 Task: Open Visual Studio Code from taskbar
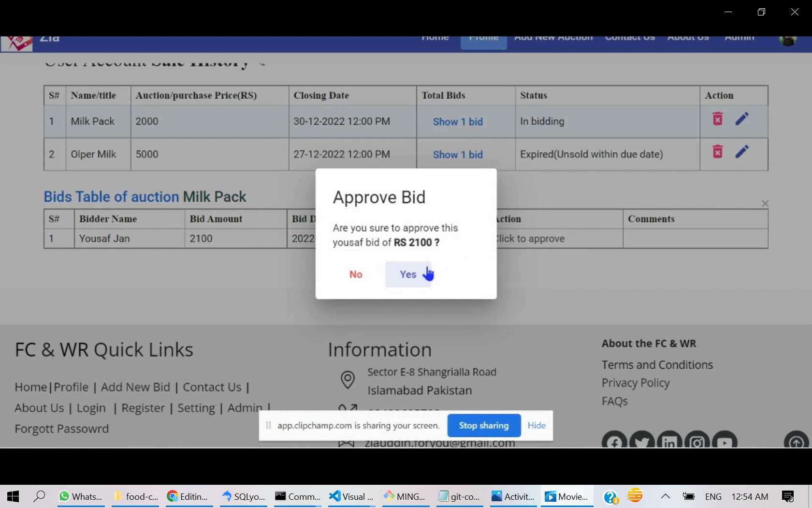point(351,496)
